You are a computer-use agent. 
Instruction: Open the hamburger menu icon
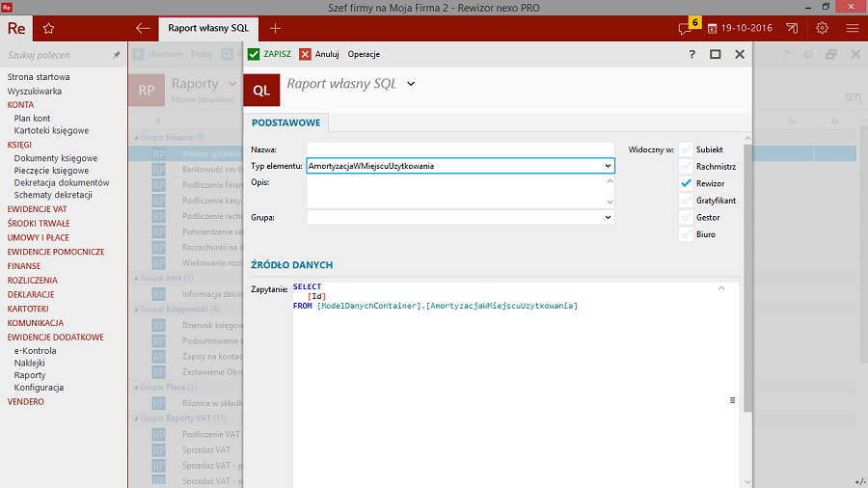click(853, 29)
